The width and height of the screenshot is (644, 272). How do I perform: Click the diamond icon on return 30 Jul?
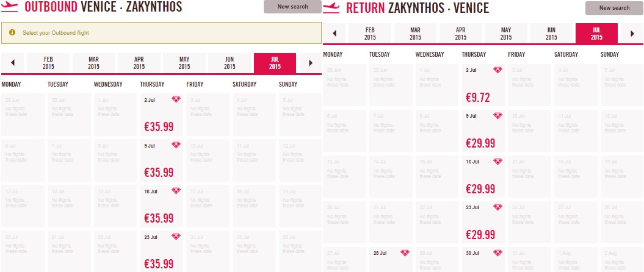click(x=497, y=252)
